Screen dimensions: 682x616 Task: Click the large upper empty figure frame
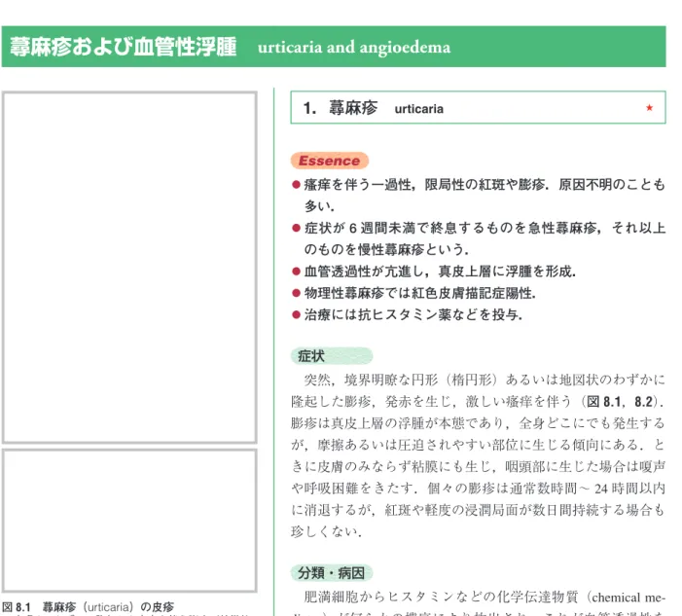(129, 268)
